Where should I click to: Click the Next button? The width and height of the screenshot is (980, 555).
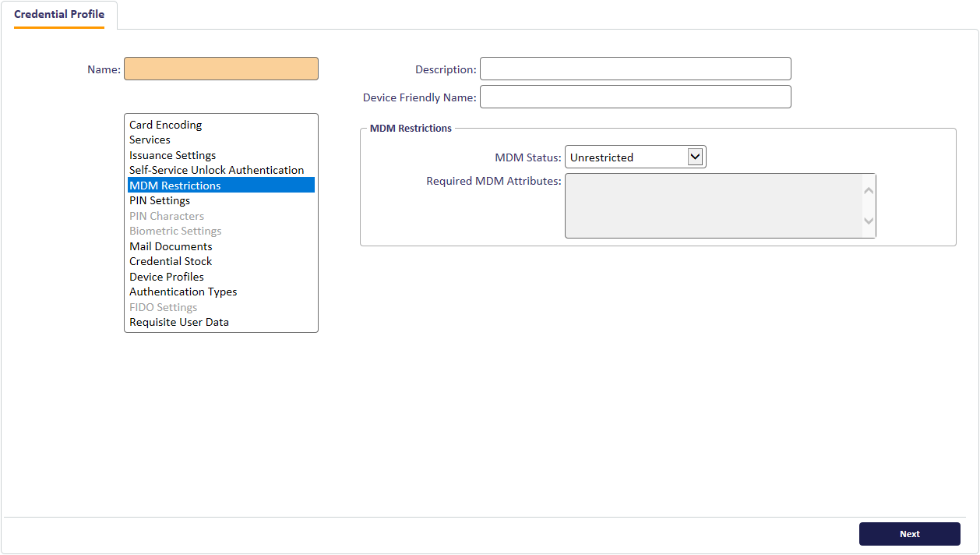(x=909, y=534)
